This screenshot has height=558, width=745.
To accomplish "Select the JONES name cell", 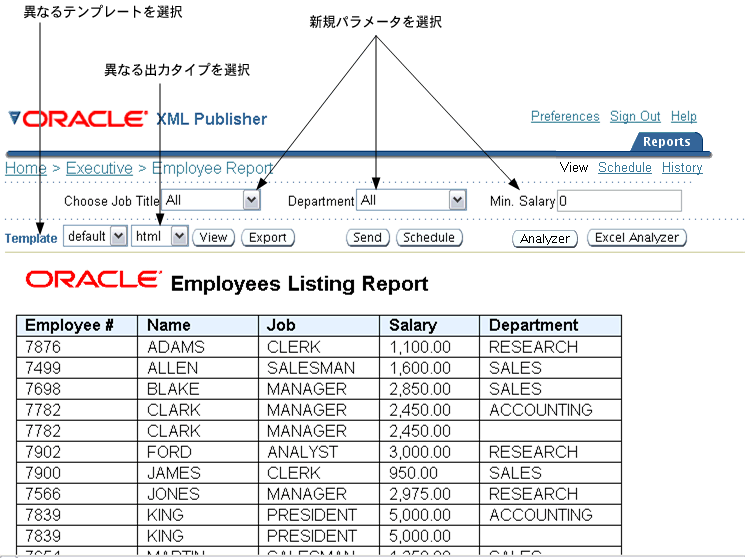I will pyautogui.click(x=198, y=494).
